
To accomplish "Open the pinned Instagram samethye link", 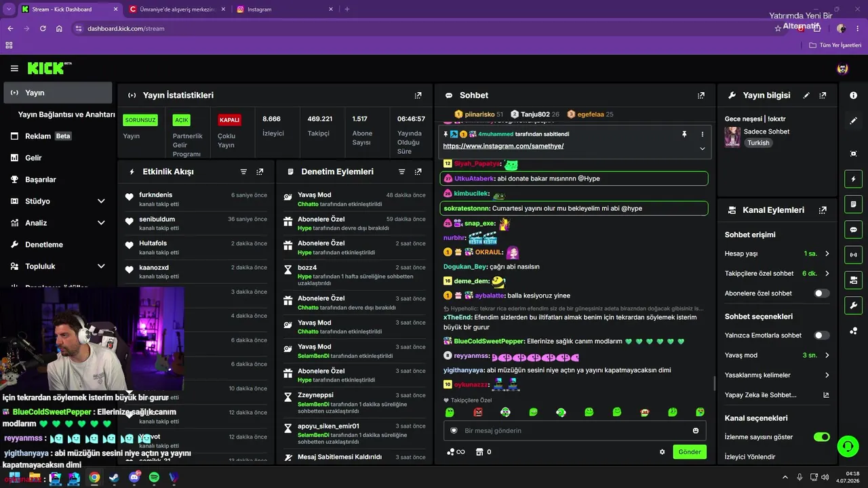I will coord(503,146).
